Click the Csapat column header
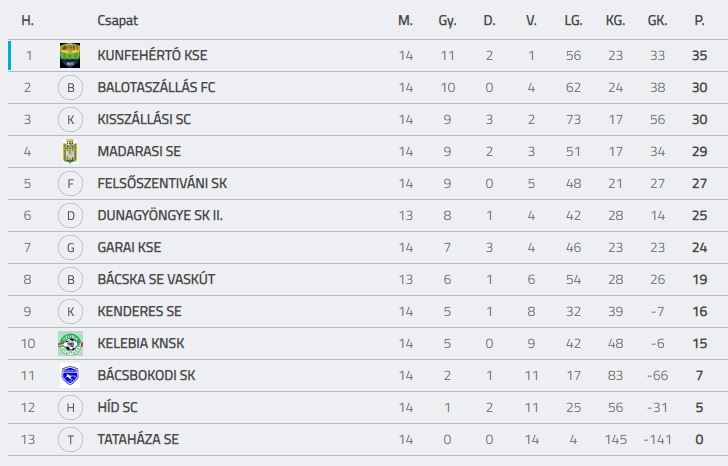This screenshot has width=728, height=466. (117, 21)
